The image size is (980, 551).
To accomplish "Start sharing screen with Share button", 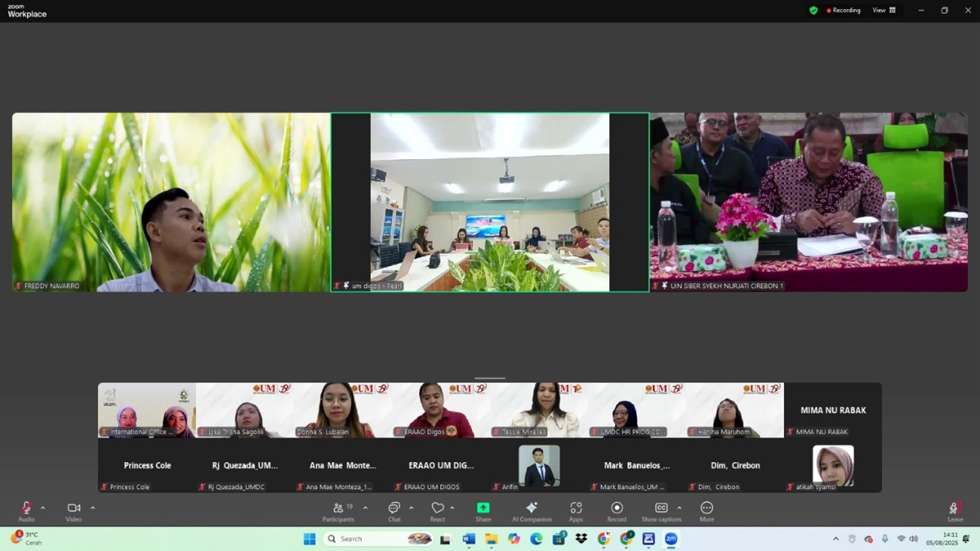I will 483,511.
